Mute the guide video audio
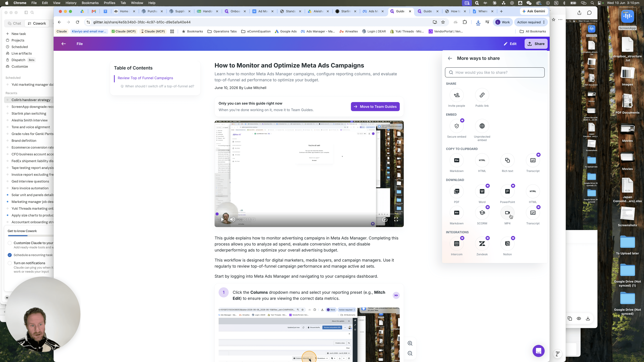644x362 pixels. (232, 220)
